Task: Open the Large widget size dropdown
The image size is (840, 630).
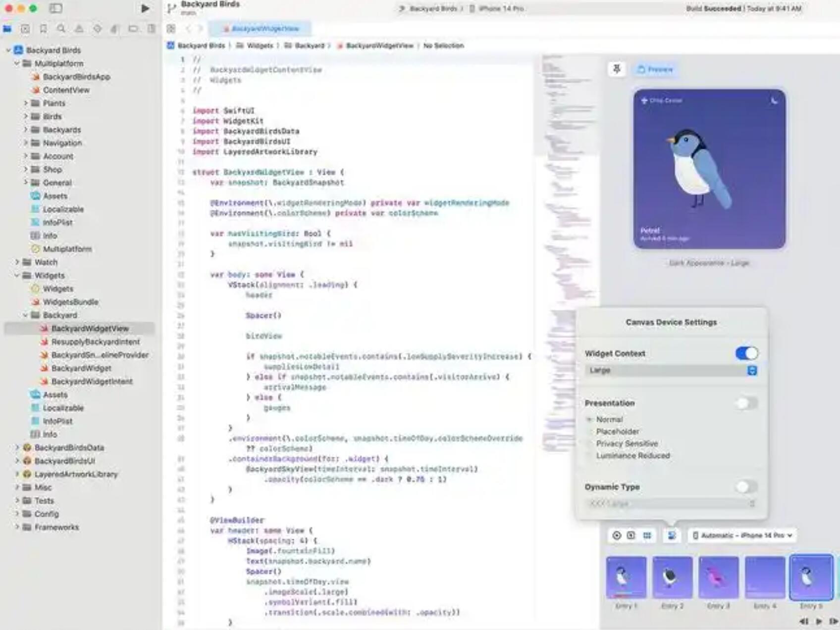Action: (671, 371)
